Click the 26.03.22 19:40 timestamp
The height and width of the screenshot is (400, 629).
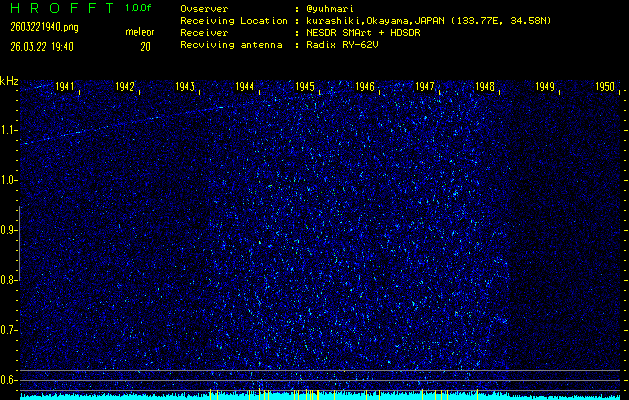pos(43,46)
